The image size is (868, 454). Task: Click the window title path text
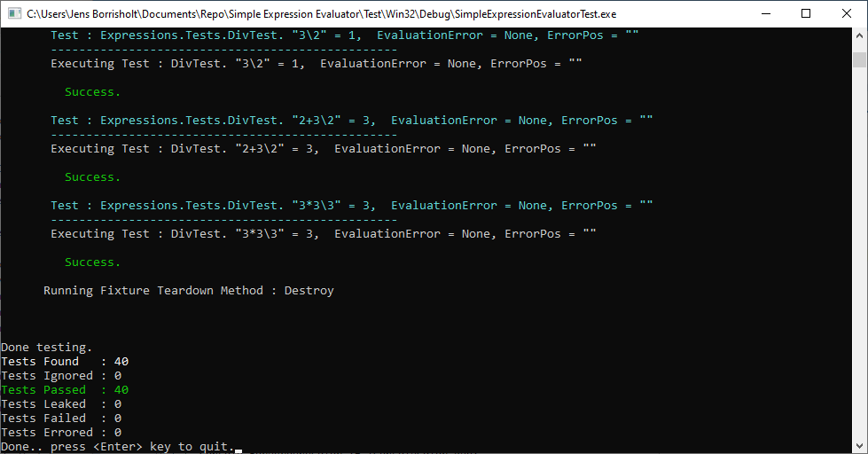click(x=322, y=14)
